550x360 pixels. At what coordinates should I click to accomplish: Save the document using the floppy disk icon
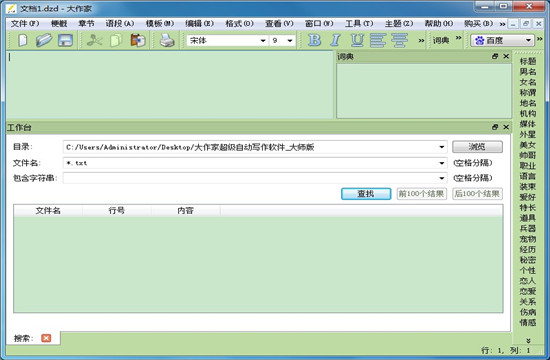click(x=66, y=40)
